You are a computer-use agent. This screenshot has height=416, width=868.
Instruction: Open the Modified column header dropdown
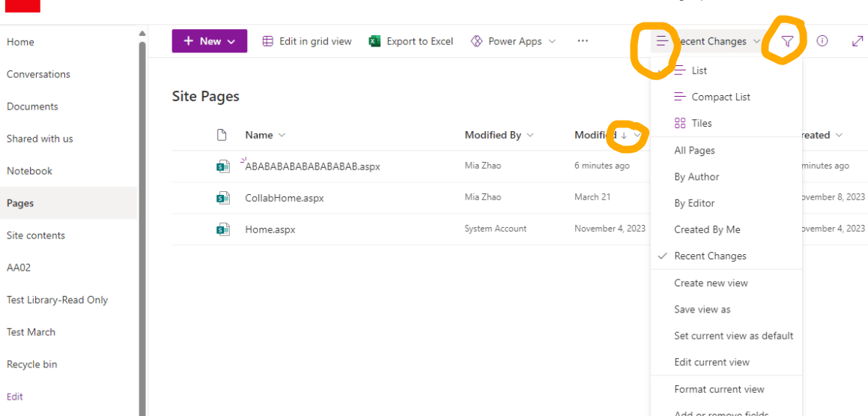click(608, 135)
